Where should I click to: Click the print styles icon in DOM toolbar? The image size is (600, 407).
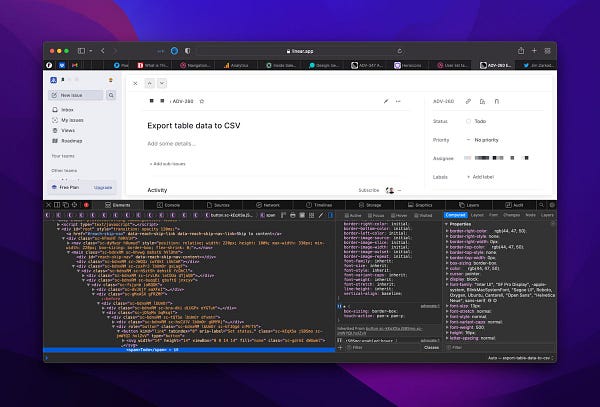pos(293,215)
